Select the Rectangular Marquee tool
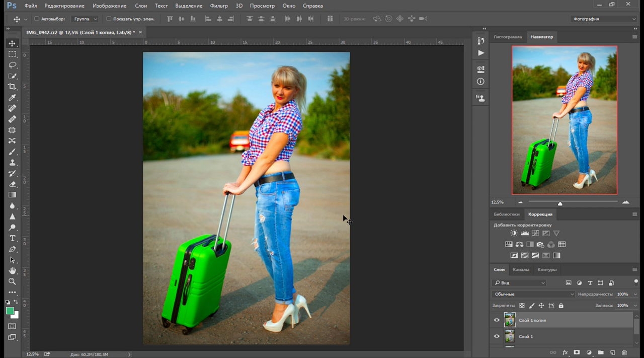 click(x=13, y=54)
